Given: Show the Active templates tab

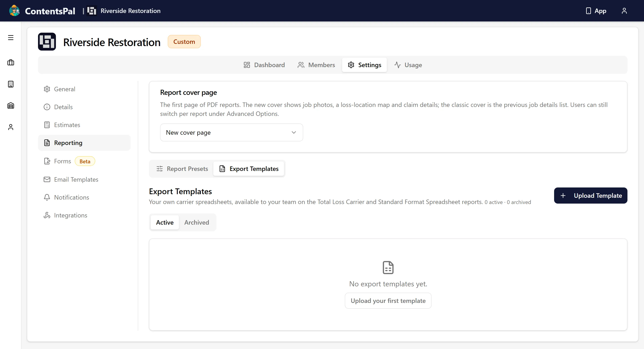Looking at the screenshot, I should pyautogui.click(x=165, y=222).
